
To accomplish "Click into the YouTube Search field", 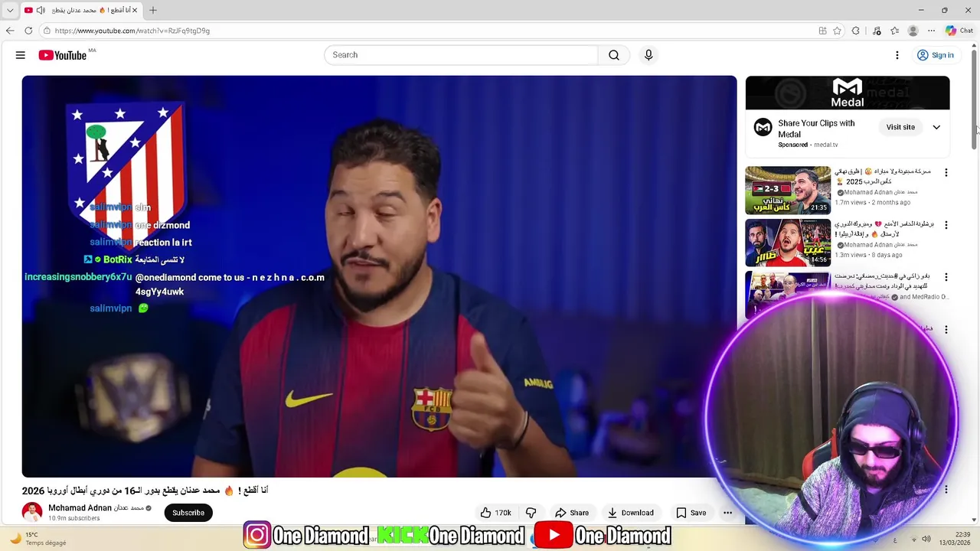I will 461,55.
